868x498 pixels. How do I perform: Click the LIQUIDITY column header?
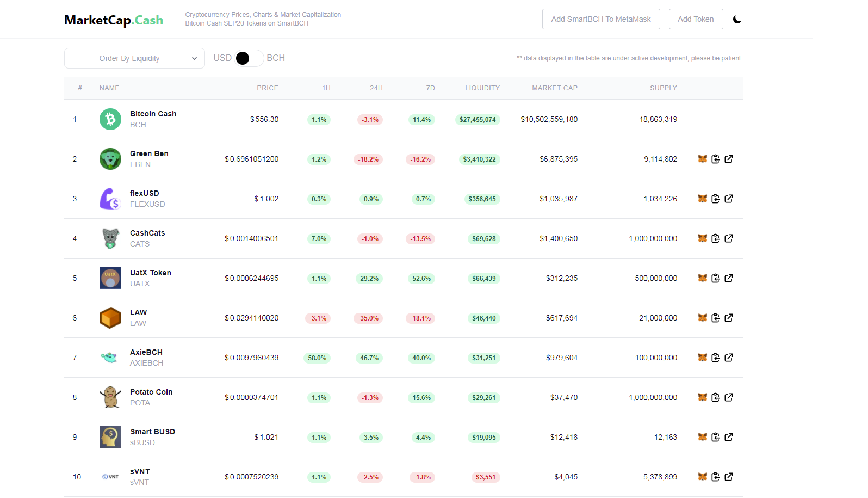click(x=482, y=88)
